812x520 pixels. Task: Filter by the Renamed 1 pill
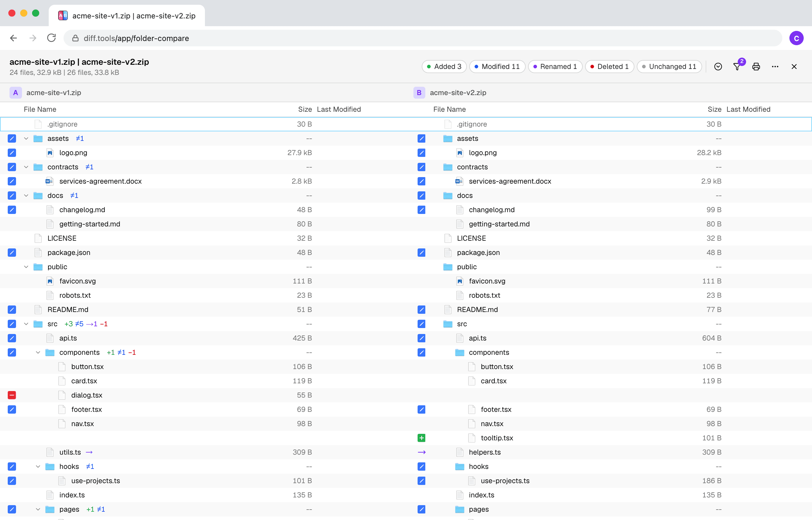[555, 67]
